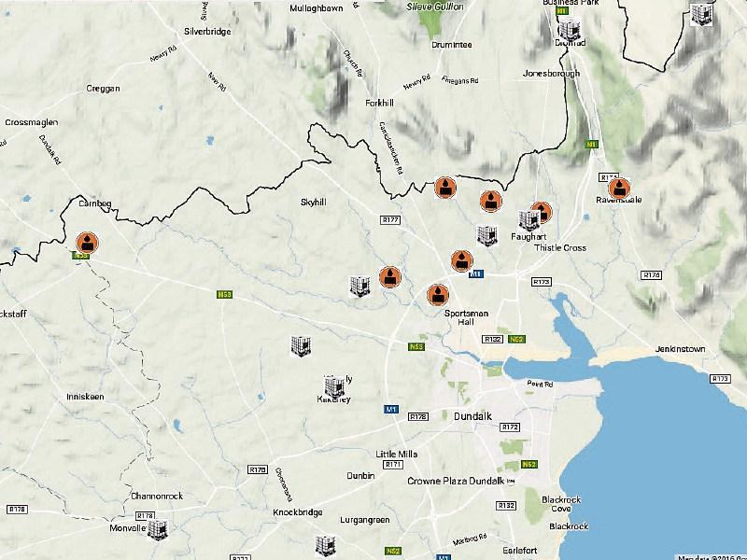Select the Jonesborough label on the map
The height and width of the screenshot is (560, 747).
551,74
